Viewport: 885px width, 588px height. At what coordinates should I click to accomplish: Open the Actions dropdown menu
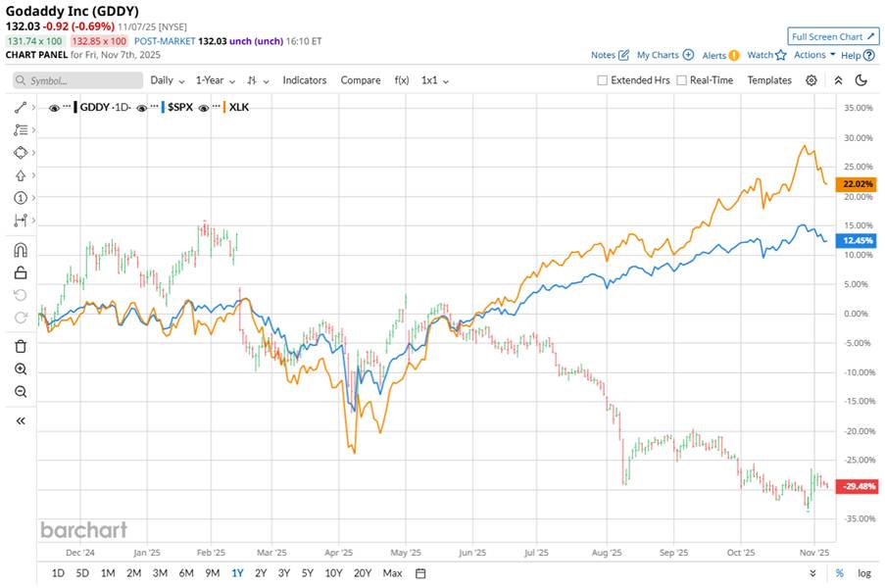814,55
